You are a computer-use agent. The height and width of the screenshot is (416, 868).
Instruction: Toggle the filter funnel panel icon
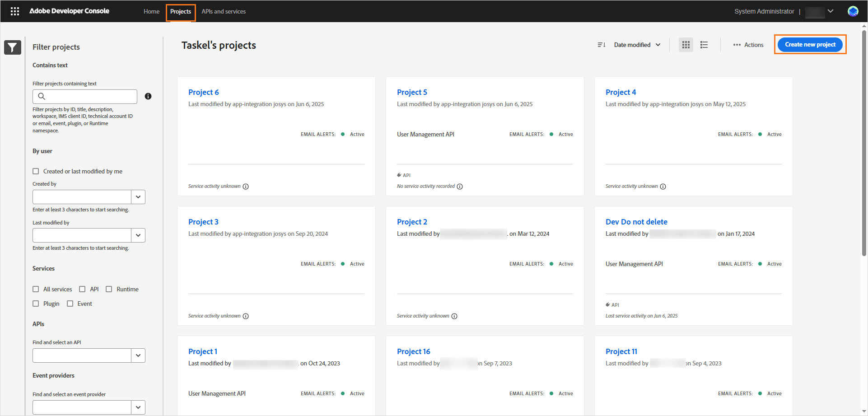[x=13, y=47]
